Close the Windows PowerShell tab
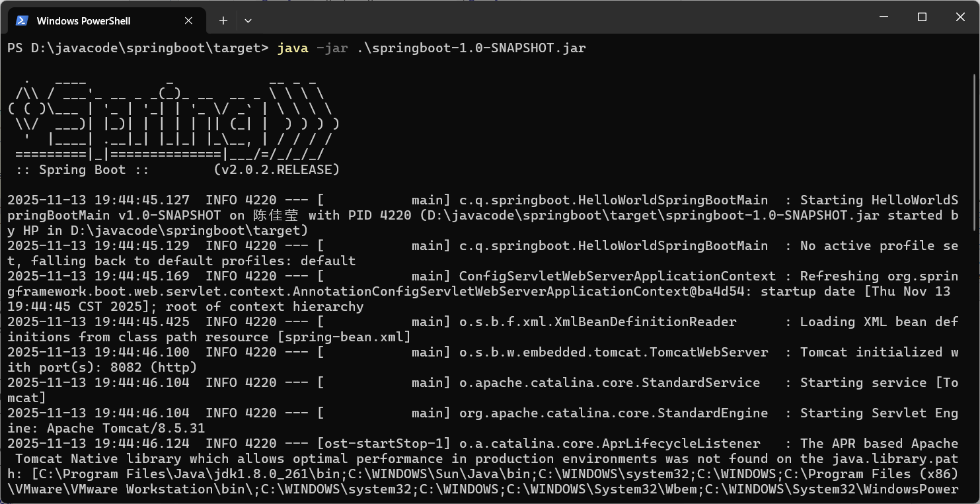Screen dimensions: 980x504 pos(188,21)
